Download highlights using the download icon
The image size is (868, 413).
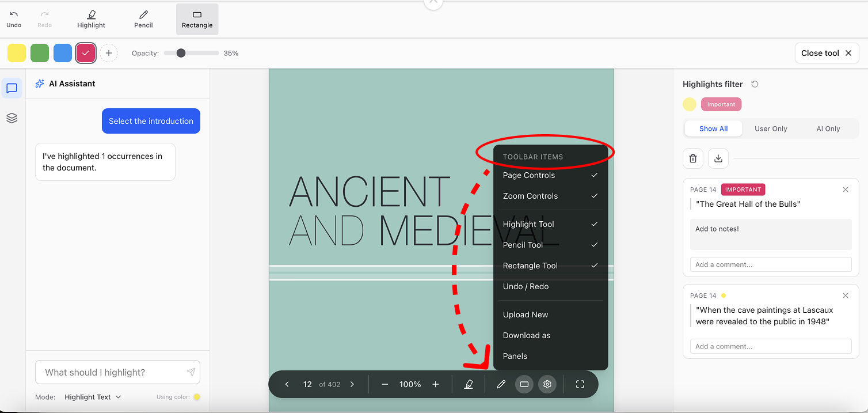pos(718,158)
